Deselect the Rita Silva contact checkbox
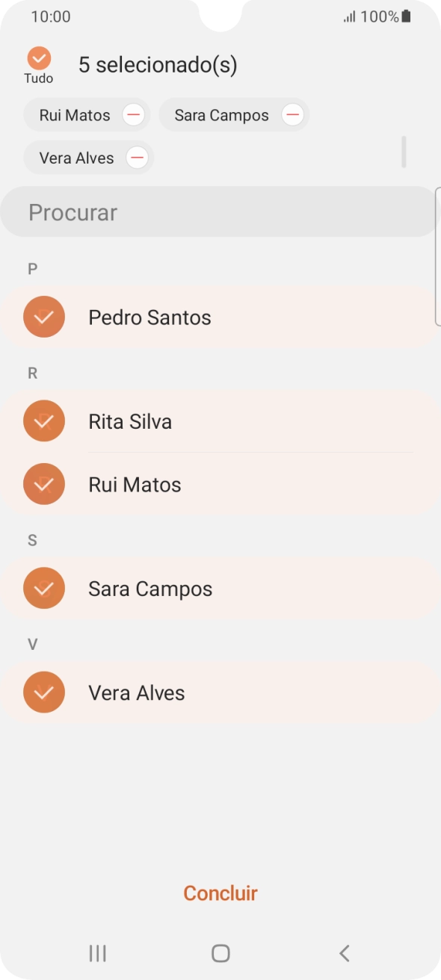 (44, 421)
